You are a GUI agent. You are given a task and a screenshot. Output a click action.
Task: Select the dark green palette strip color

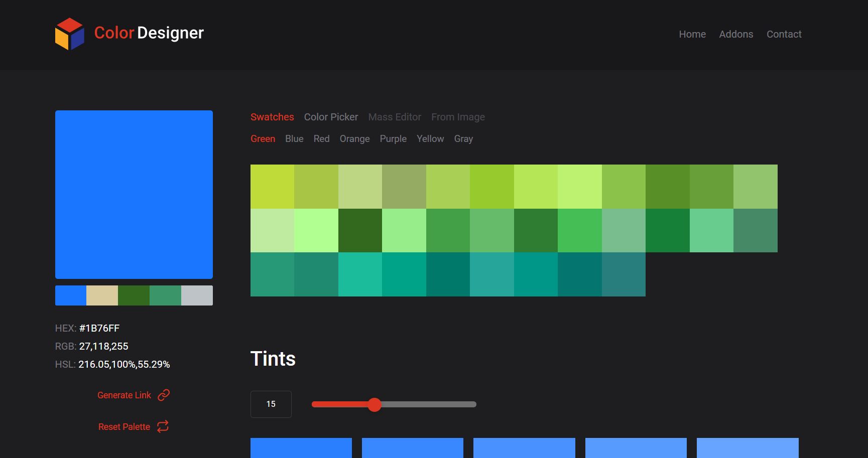tap(134, 295)
